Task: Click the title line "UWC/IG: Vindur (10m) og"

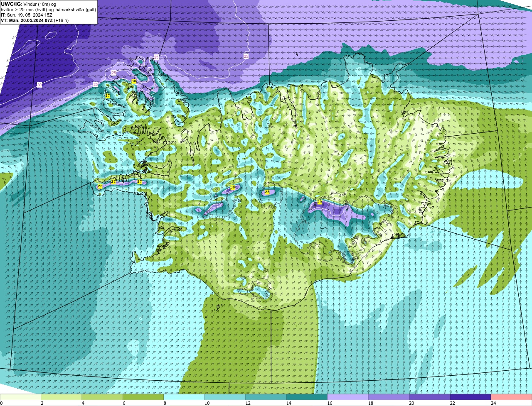Action: click(x=28, y=4)
